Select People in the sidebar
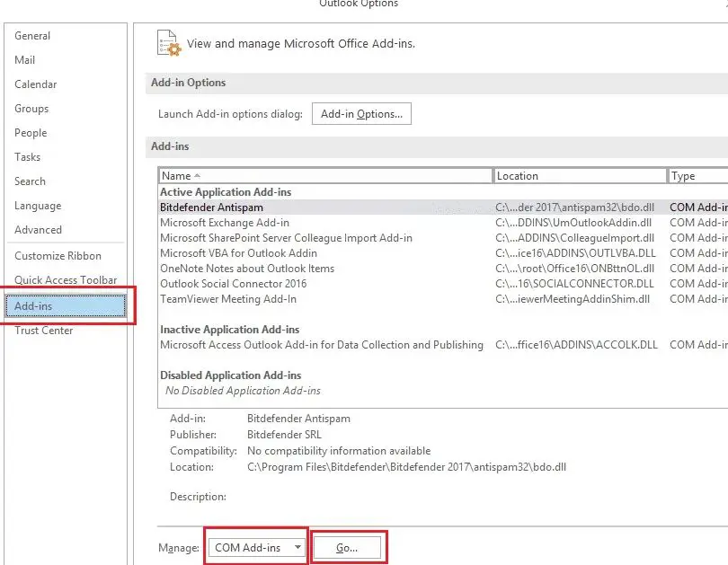Viewport: 728px width, 565px height. click(x=31, y=133)
